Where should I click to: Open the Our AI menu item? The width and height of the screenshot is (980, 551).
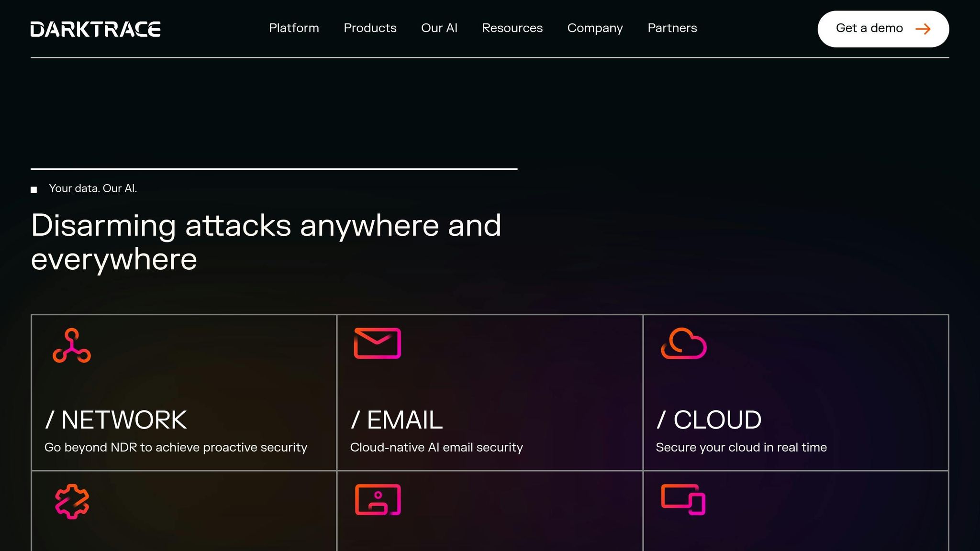[439, 28]
